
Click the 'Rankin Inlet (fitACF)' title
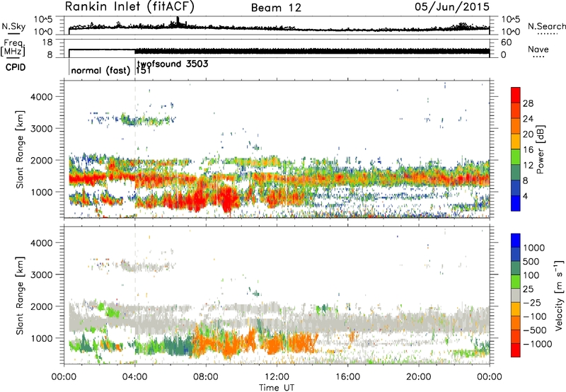tap(129, 7)
